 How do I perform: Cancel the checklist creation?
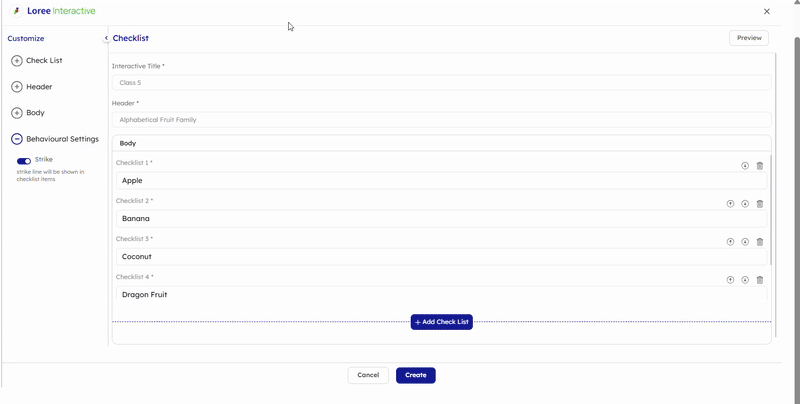368,375
